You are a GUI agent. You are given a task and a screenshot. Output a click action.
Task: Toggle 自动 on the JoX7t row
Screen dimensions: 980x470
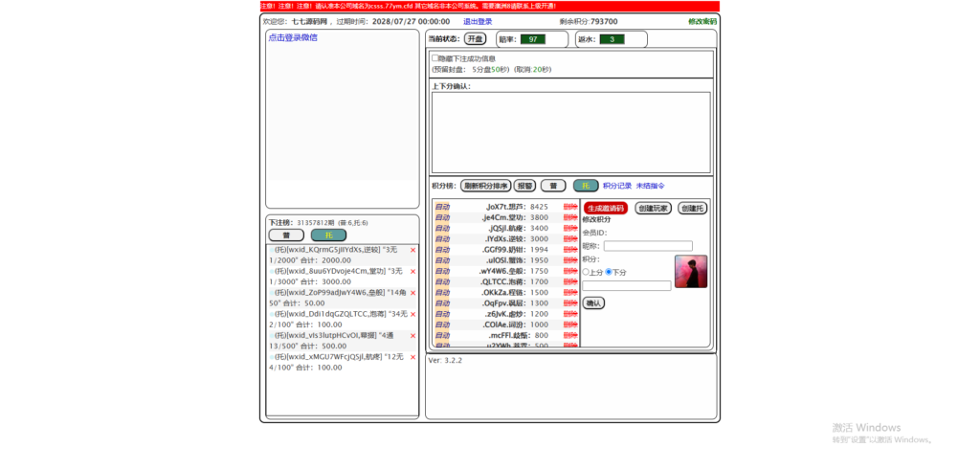tap(442, 207)
